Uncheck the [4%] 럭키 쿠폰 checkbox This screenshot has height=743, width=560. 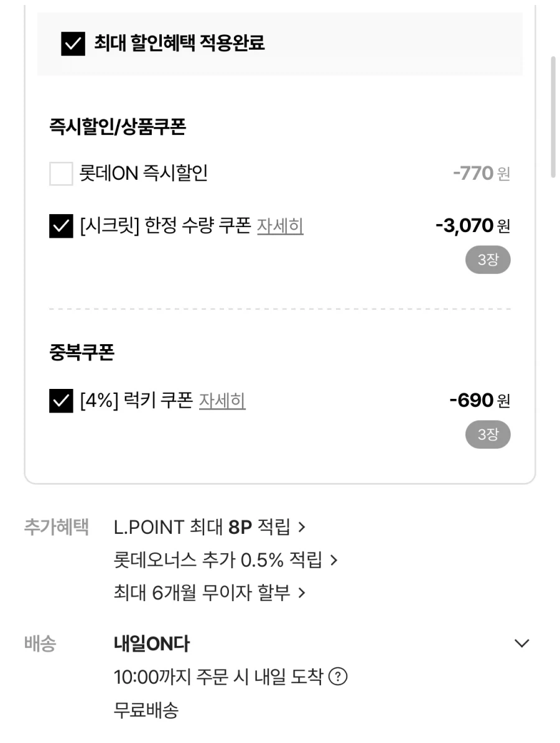pos(61,400)
